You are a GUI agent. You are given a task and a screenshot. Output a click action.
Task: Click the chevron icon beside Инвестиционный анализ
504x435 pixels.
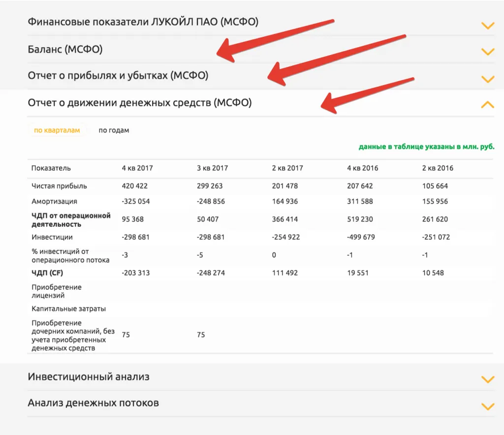click(487, 379)
